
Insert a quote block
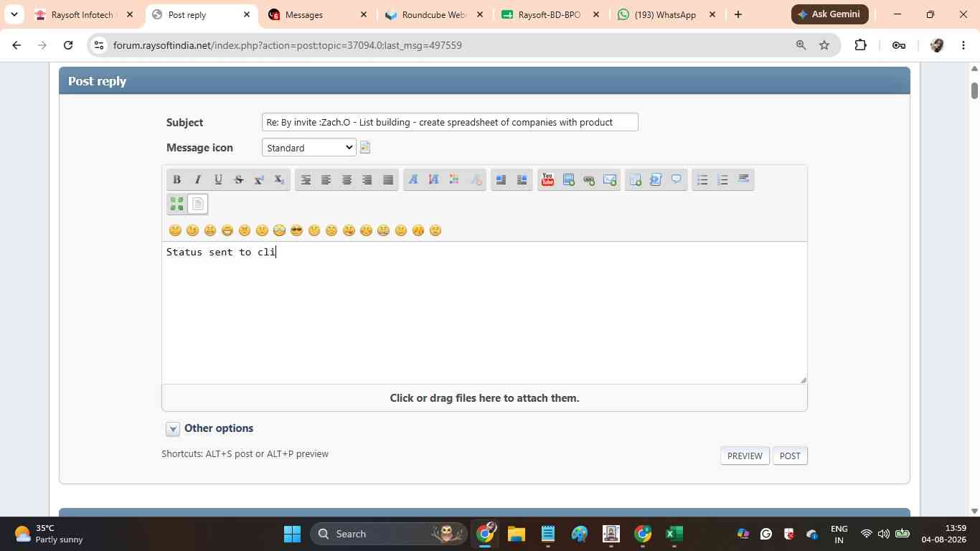[676, 179]
